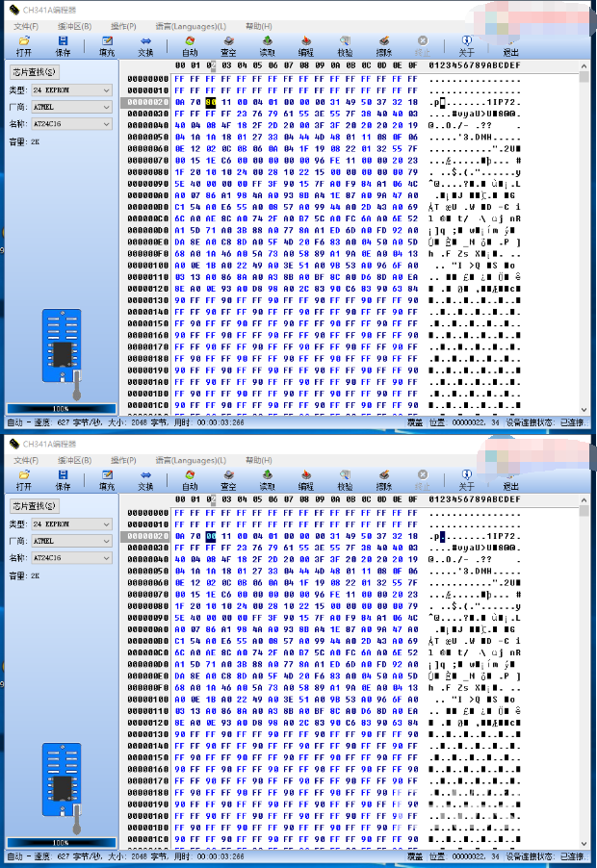This screenshot has width=597, height=868.
Task: Click chip socket illustration in lower window
Action: [62, 788]
